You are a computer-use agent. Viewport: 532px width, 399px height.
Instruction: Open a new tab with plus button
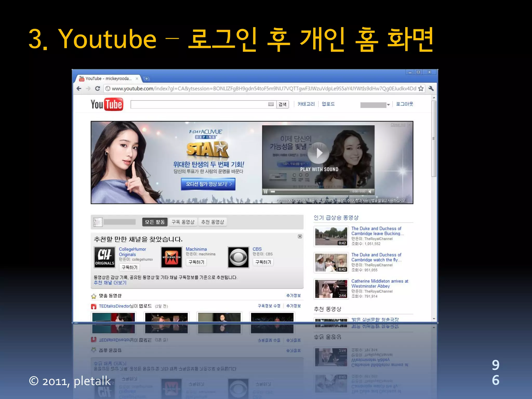click(x=147, y=78)
